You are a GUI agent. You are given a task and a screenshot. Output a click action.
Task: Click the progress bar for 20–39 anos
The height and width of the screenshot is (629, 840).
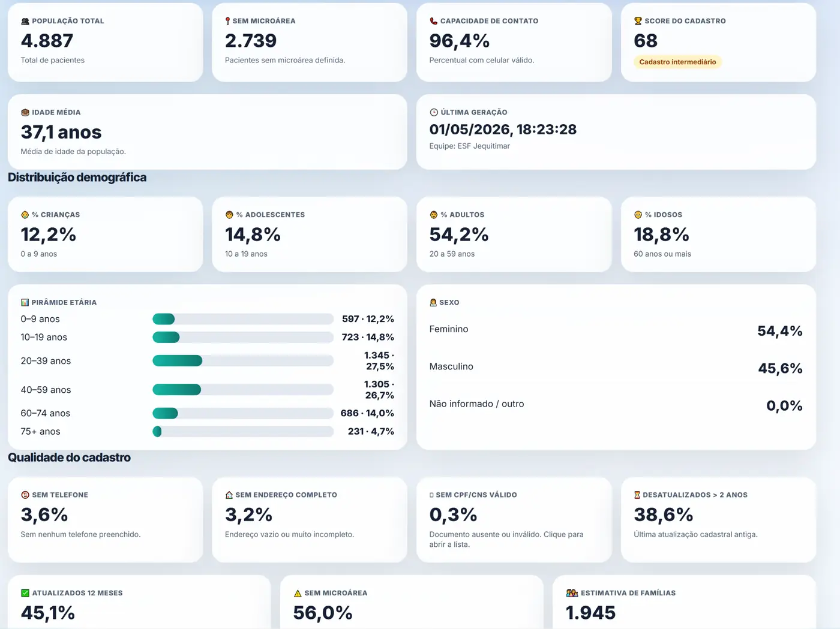(243, 360)
